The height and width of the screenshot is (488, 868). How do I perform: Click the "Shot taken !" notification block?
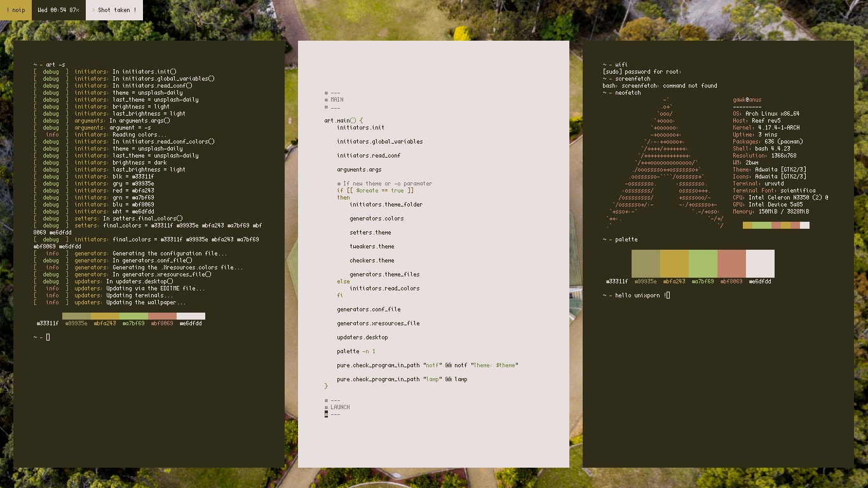coord(114,10)
